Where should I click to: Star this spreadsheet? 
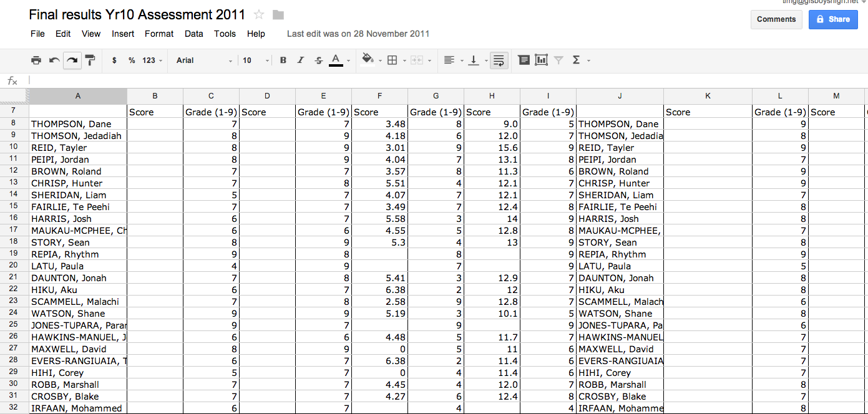tap(260, 14)
